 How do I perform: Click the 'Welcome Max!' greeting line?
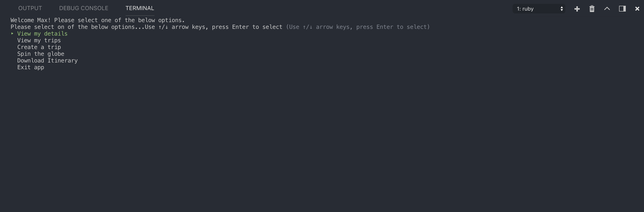pyautogui.click(x=98, y=20)
